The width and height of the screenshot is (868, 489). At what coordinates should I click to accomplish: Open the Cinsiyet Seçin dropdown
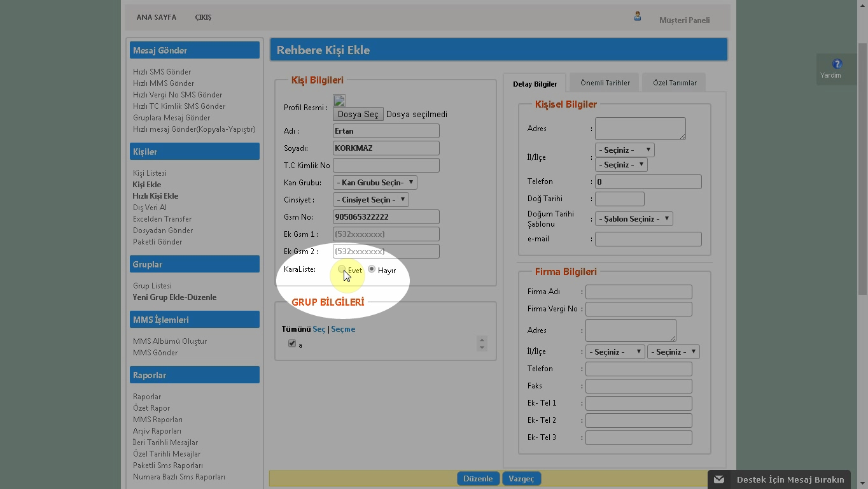pyautogui.click(x=370, y=200)
